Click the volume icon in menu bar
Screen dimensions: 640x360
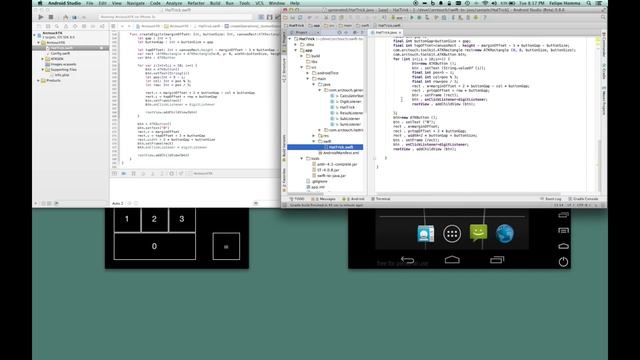point(494,3)
